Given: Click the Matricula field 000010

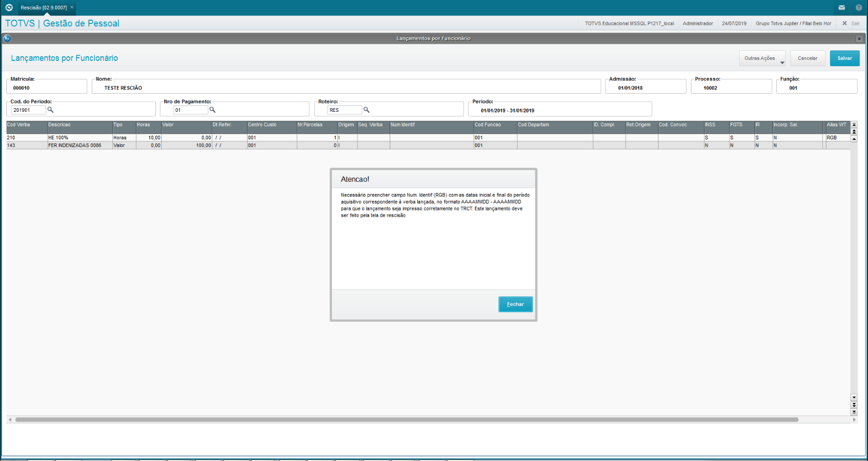Looking at the screenshot, I should (47, 87).
